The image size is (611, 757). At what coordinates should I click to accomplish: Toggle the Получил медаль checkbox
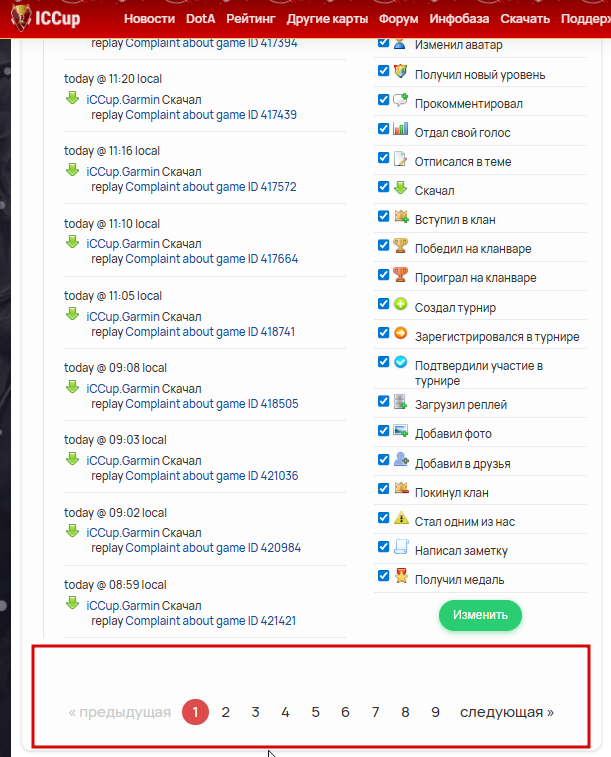[384, 576]
